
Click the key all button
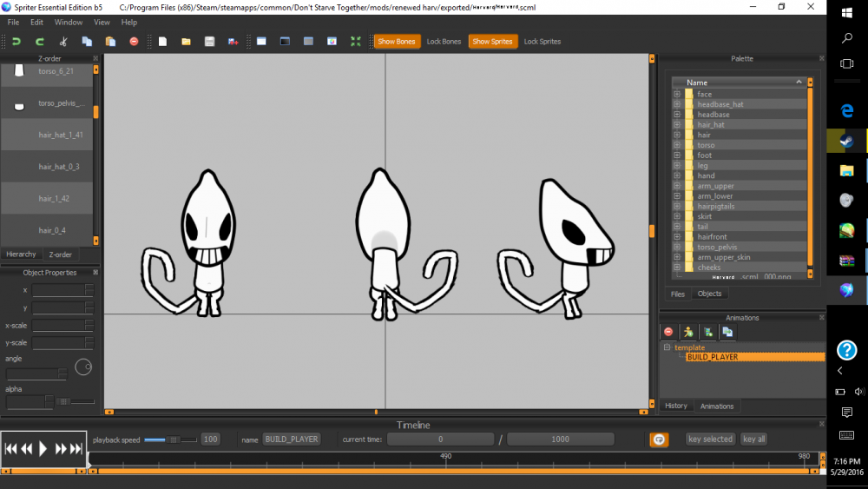754,439
